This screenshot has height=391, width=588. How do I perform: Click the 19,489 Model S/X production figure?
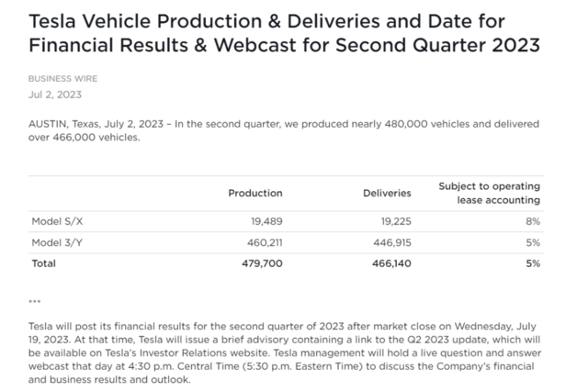265,221
